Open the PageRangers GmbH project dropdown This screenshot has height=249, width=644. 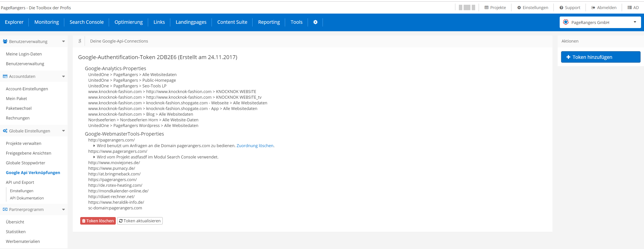pos(600,22)
